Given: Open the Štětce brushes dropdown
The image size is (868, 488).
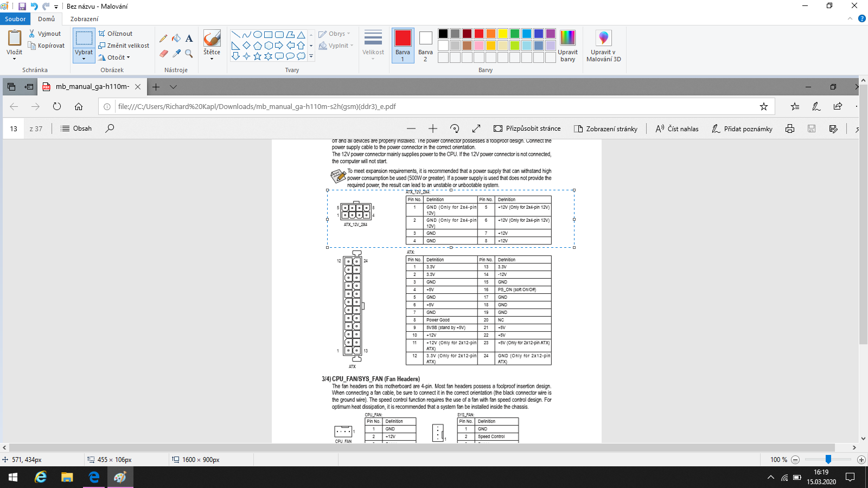Looking at the screenshot, I should [x=212, y=56].
